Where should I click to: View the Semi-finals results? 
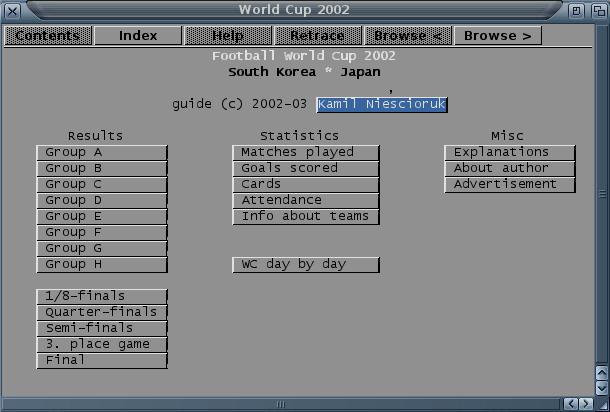pos(102,328)
